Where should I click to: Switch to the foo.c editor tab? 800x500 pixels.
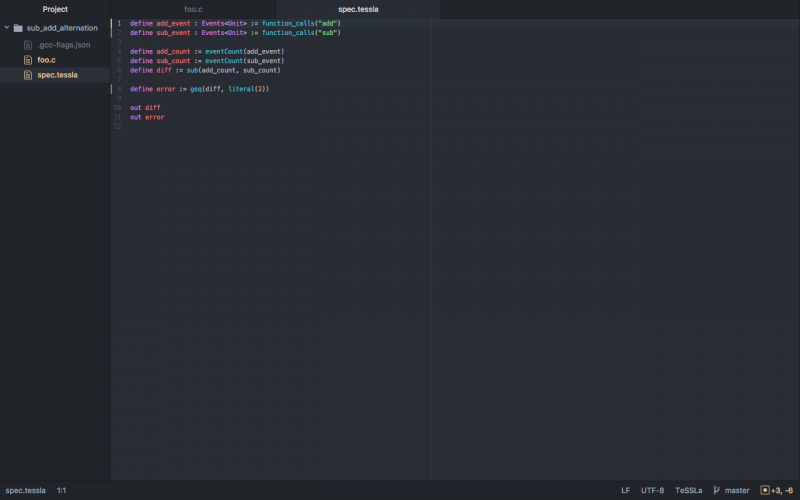point(193,9)
